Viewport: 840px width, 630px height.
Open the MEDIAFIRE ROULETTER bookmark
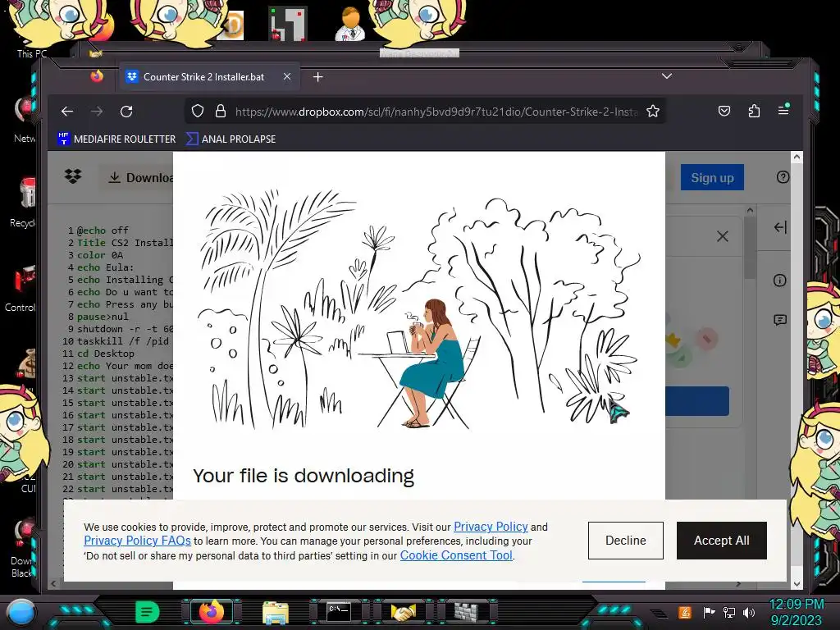pyautogui.click(x=116, y=139)
